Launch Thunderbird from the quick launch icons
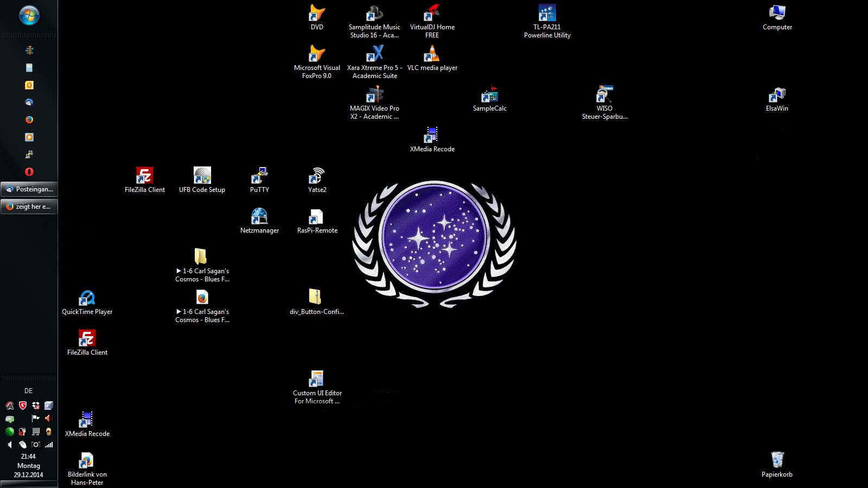868x488 pixels. pyautogui.click(x=29, y=102)
